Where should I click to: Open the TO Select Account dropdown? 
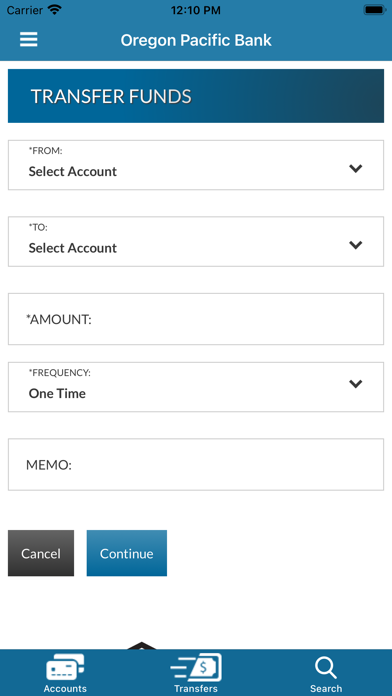[x=196, y=241]
